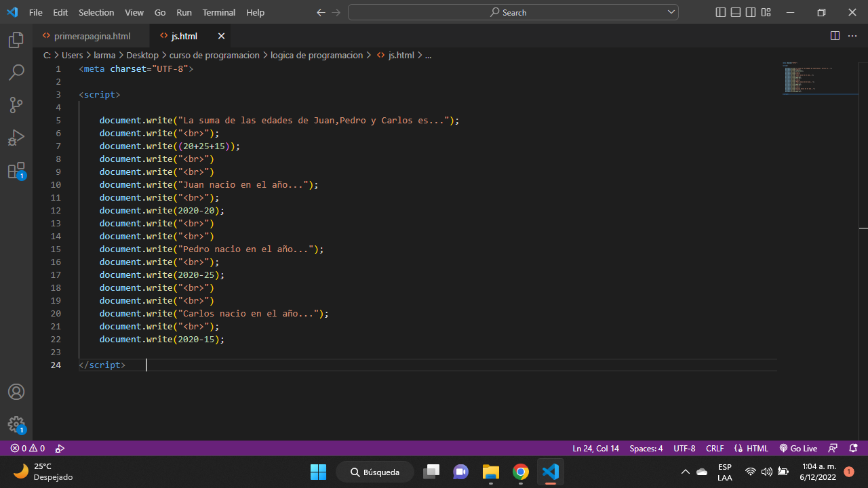Expand the command center dropdown arrow
The width and height of the screenshot is (868, 488).
tap(671, 12)
